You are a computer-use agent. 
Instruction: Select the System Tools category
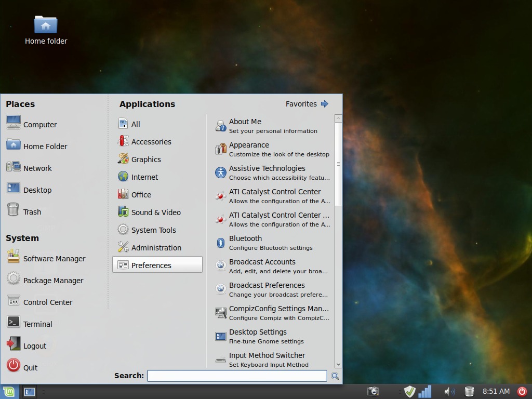(x=157, y=230)
